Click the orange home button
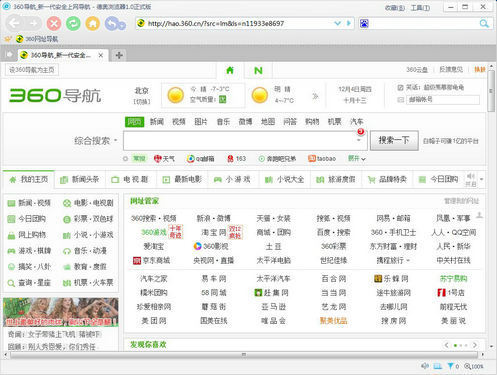Screen dimensions: 497x375 tap(93, 23)
